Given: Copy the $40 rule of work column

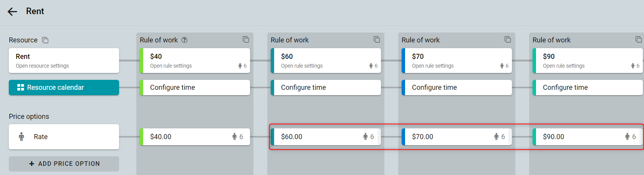Looking at the screenshot, I should 246,40.
